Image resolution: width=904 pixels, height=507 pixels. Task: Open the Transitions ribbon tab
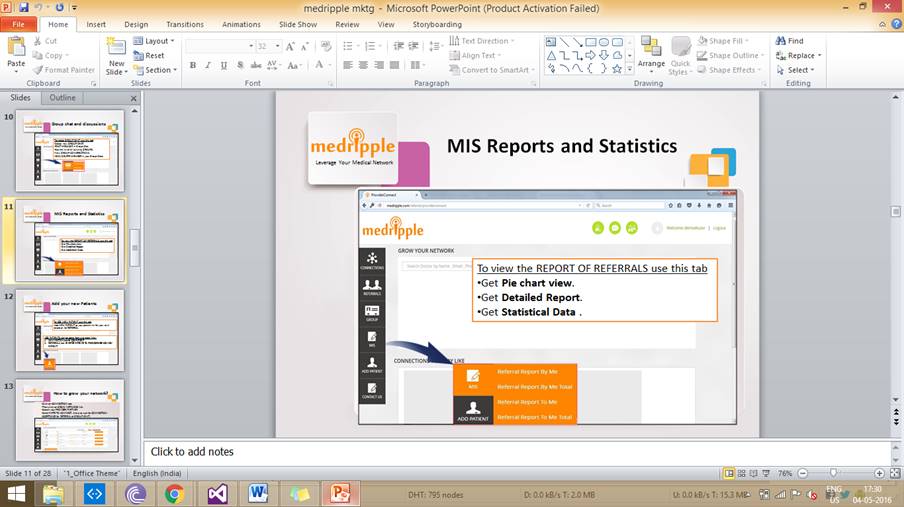185,24
